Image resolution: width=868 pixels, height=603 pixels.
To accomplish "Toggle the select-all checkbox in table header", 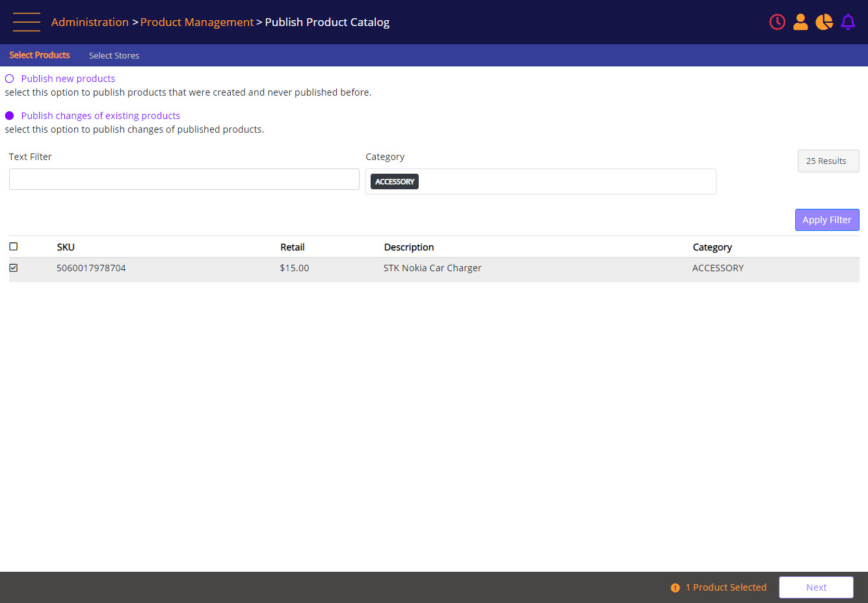I will [x=14, y=247].
